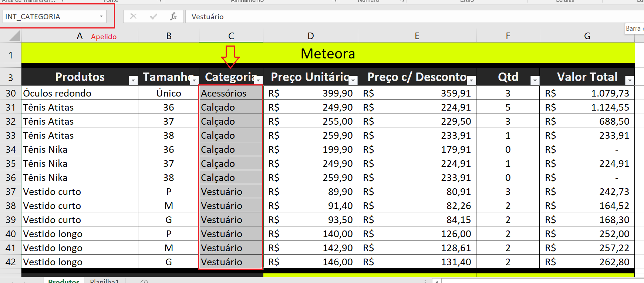Image resolution: width=644 pixels, height=283 pixels.
Task: Select the total value 262,80 cell
Action: (x=587, y=262)
